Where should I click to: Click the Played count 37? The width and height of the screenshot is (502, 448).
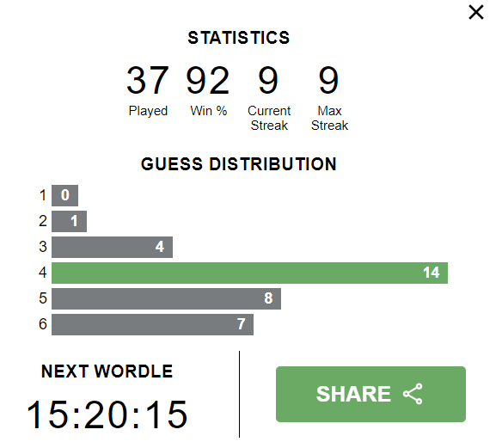[x=148, y=80]
